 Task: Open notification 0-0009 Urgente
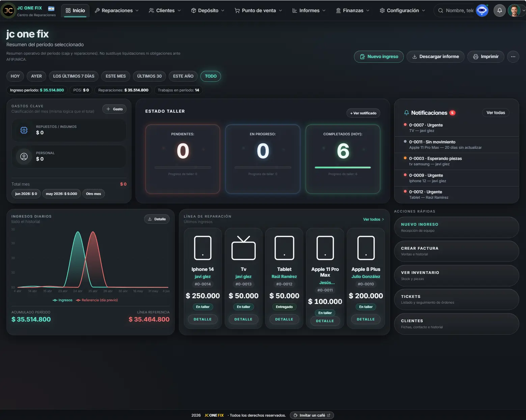(456, 178)
